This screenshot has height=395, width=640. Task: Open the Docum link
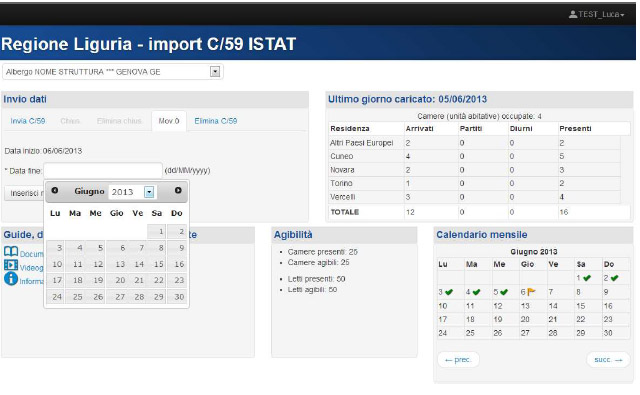coord(31,254)
